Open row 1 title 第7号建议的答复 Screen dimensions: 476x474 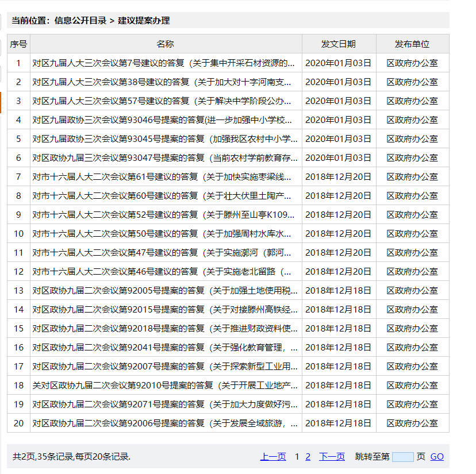pyautogui.click(x=163, y=63)
